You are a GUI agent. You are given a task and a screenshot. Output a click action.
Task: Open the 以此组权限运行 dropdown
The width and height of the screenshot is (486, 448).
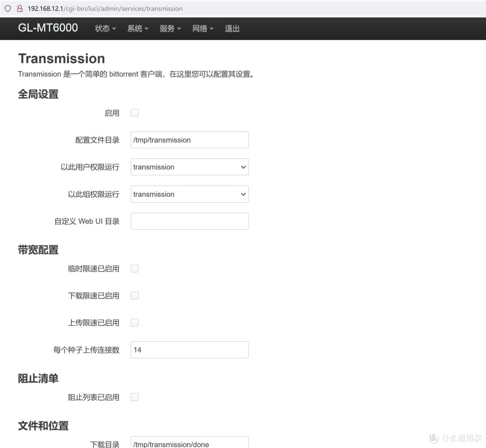click(189, 194)
